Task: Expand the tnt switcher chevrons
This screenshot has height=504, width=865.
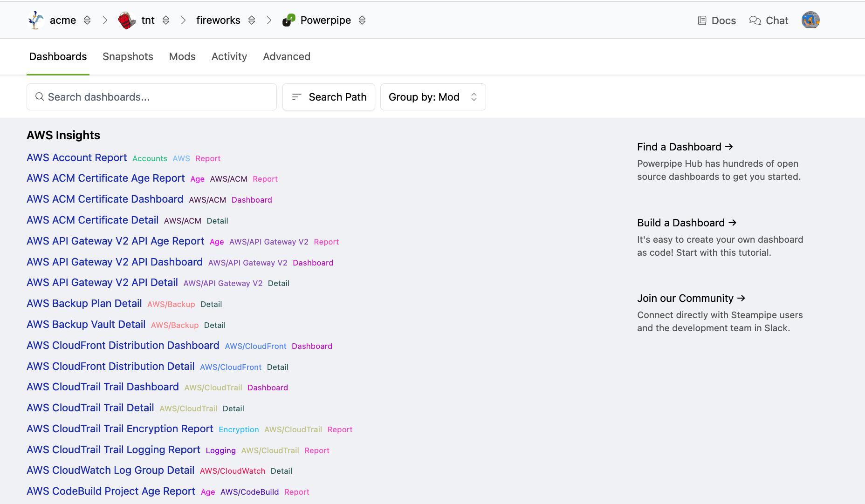Action: [166, 20]
